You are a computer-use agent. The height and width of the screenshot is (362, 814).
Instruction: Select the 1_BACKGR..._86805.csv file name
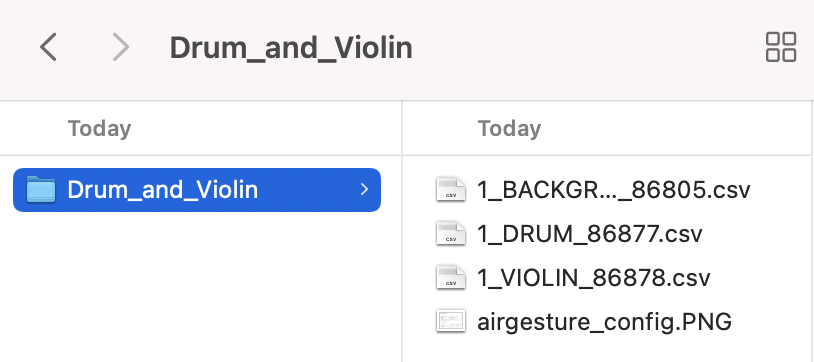pos(614,190)
